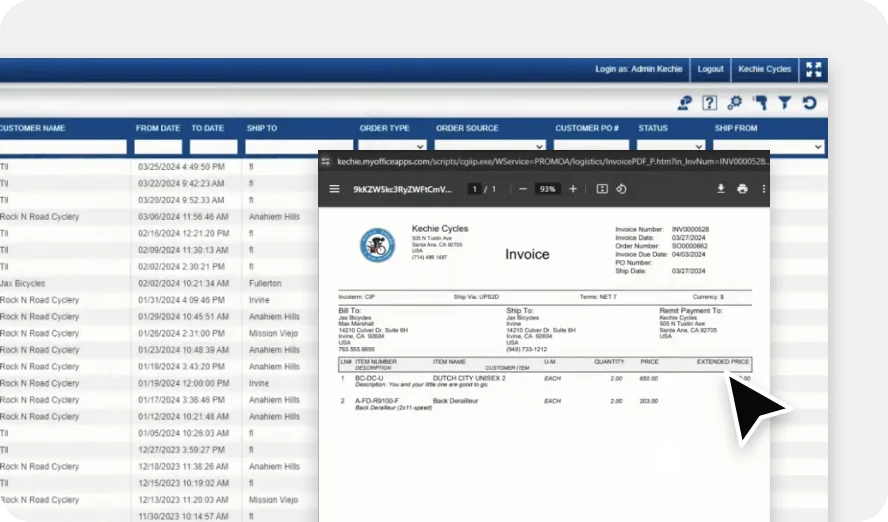Viewport: 888px width, 522px height.
Task: Click the Logout button
Action: pos(710,69)
